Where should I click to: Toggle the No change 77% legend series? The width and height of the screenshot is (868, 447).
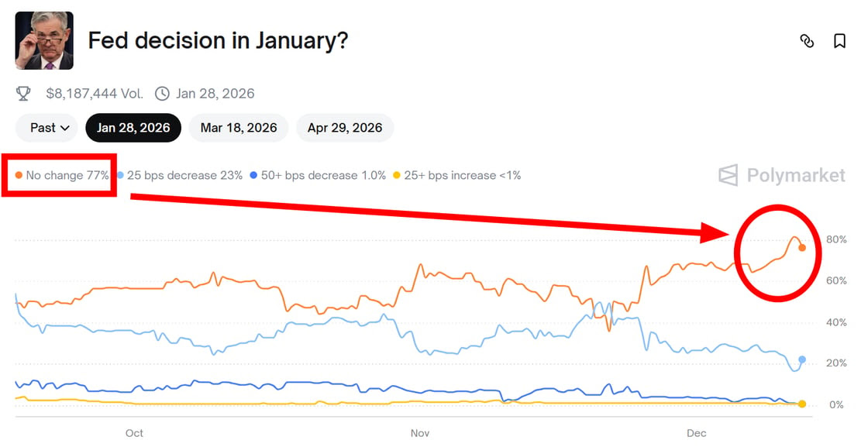[x=63, y=175]
